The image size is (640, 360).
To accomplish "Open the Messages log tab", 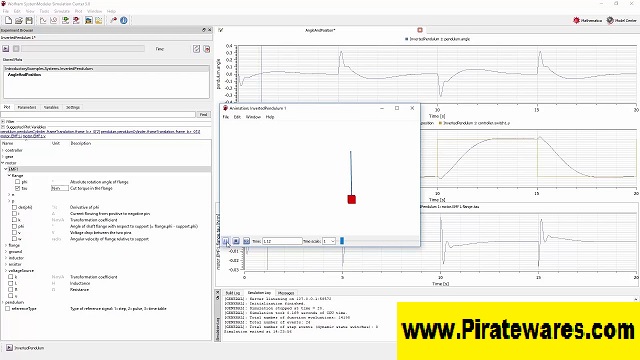I will 286,293.
